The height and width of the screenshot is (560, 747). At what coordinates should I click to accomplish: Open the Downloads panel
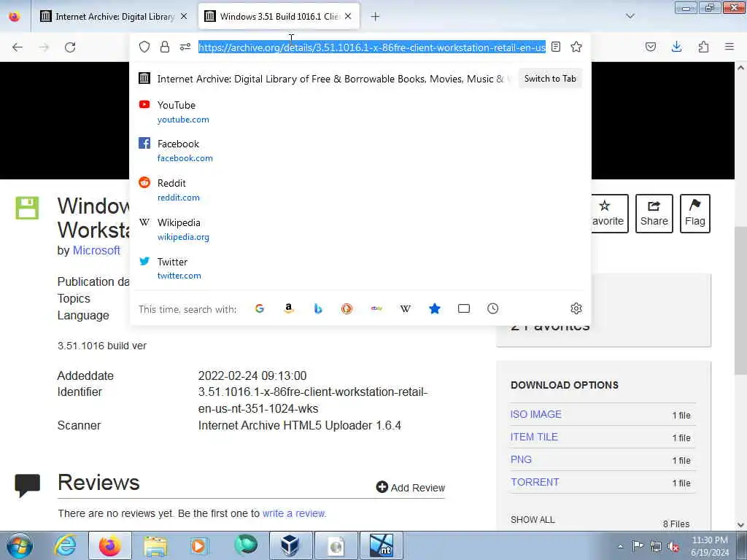[676, 47]
